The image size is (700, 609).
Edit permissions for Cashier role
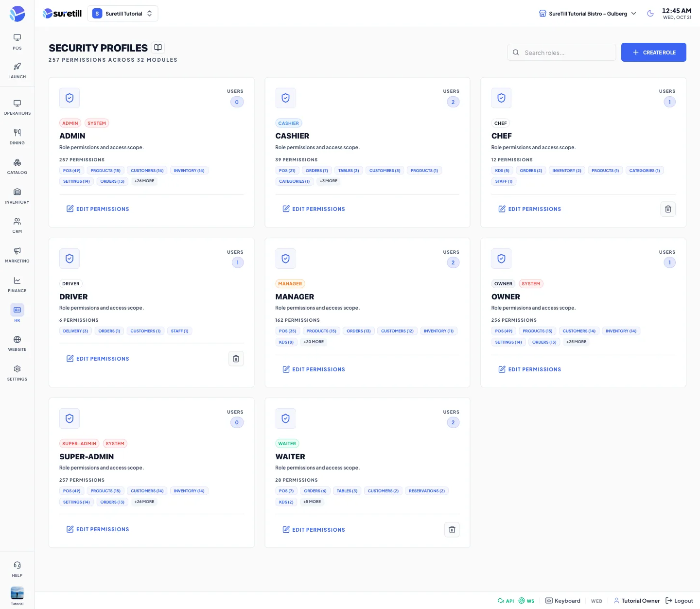pos(314,209)
